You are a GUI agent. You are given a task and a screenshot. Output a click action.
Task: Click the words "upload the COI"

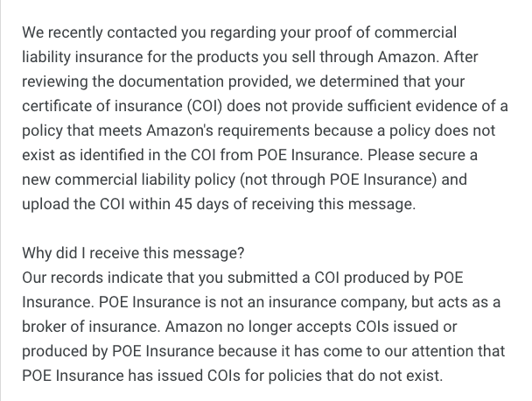72,204
